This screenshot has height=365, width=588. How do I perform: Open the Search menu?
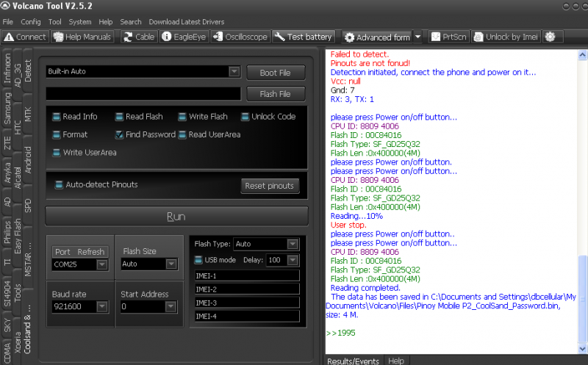pyautogui.click(x=131, y=22)
